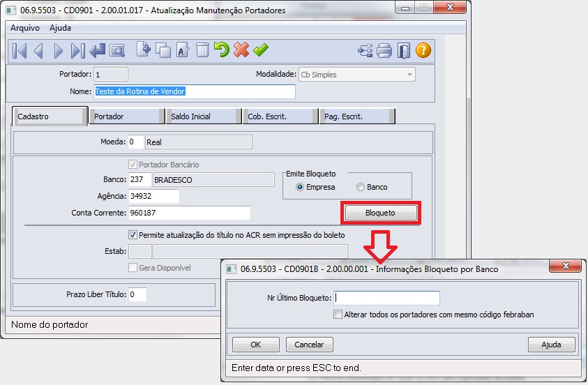Screen dimensions: 588x385
Task: Open the relationships tree icon
Action: click(x=365, y=50)
